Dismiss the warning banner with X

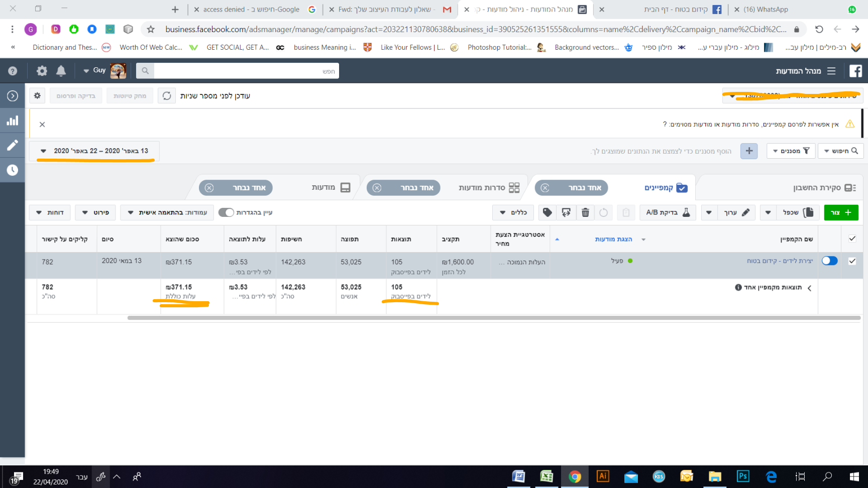click(x=42, y=124)
